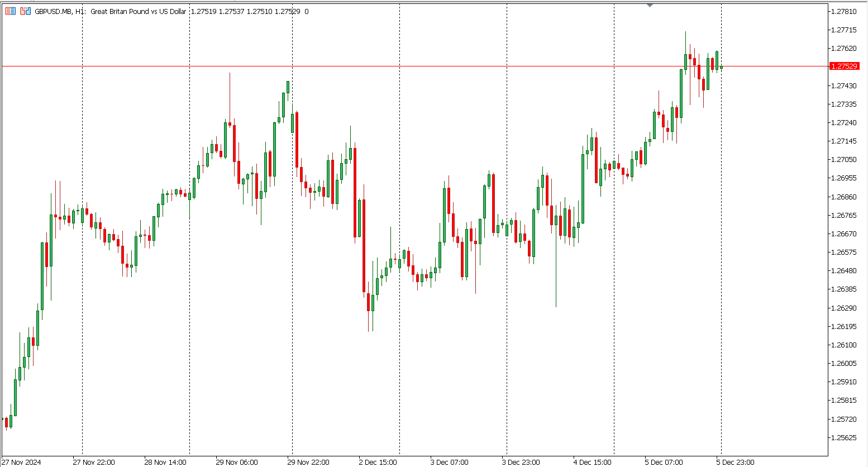Viewport: 868px width, 467px height.
Task: Select price scale value 1.27335
Action: point(844,104)
